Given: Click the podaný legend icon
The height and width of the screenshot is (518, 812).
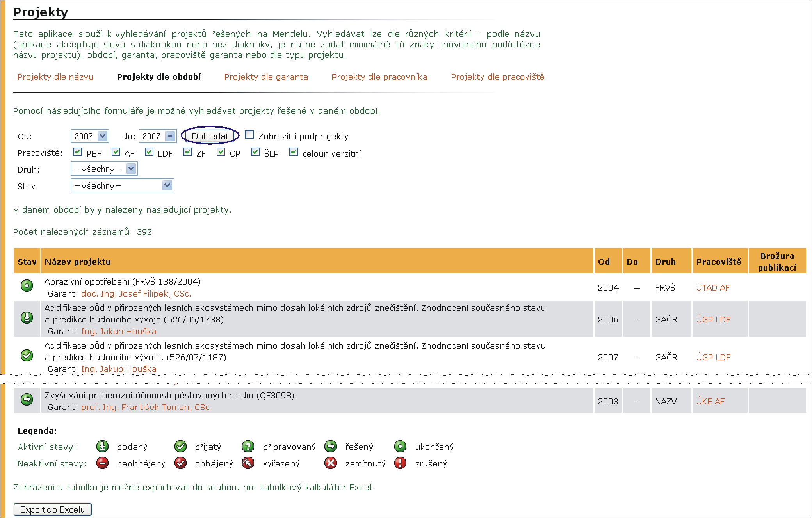Looking at the screenshot, I should 102,446.
